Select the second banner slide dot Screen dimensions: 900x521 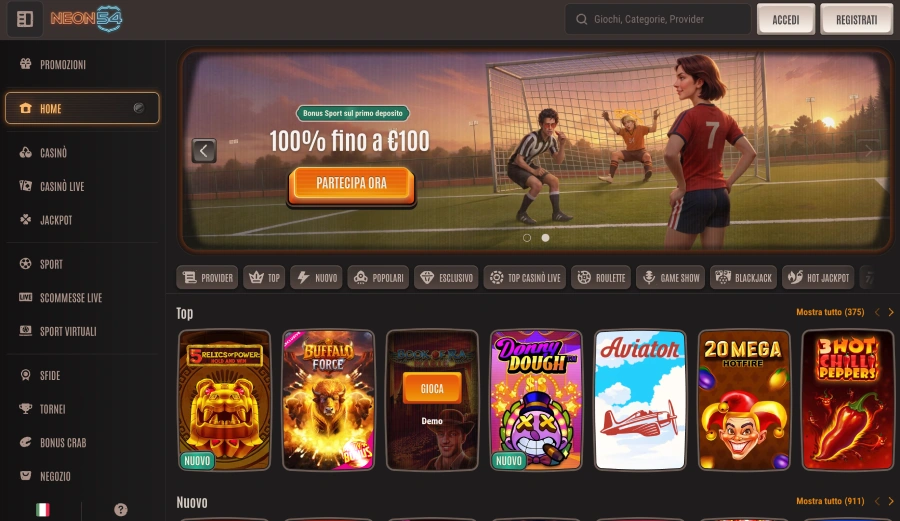(545, 238)
